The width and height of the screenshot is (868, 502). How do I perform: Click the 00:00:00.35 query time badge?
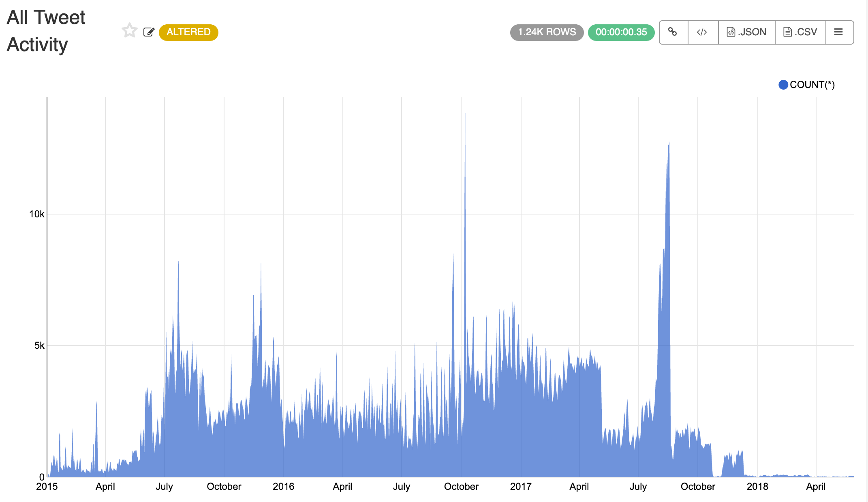click(x=621, y=32)
